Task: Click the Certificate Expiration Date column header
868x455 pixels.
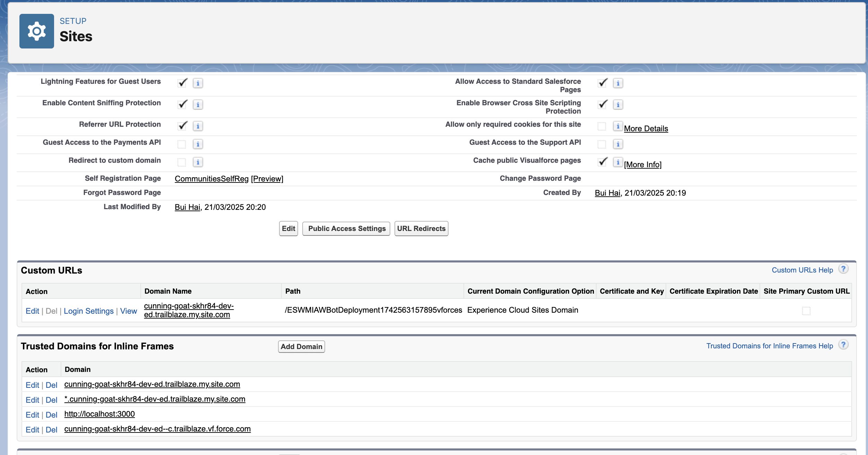Action: click(x=713, y=291)
